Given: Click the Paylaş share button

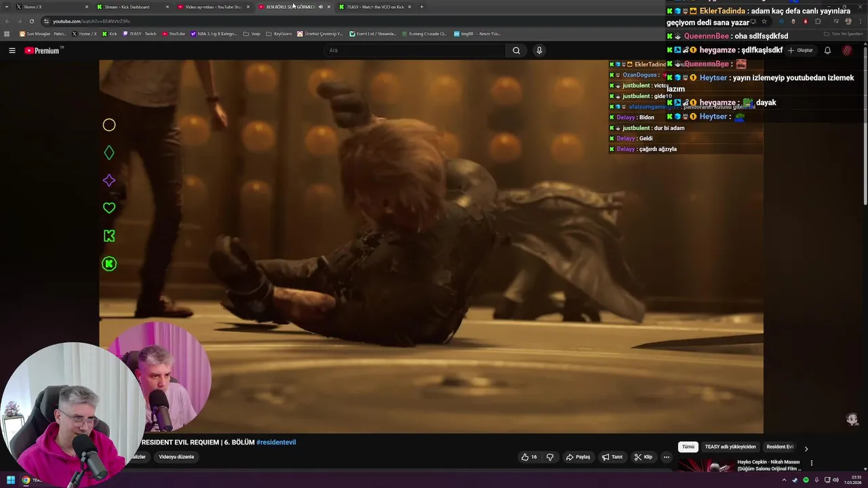Looking at the screenshot, I should coord(578,457).
